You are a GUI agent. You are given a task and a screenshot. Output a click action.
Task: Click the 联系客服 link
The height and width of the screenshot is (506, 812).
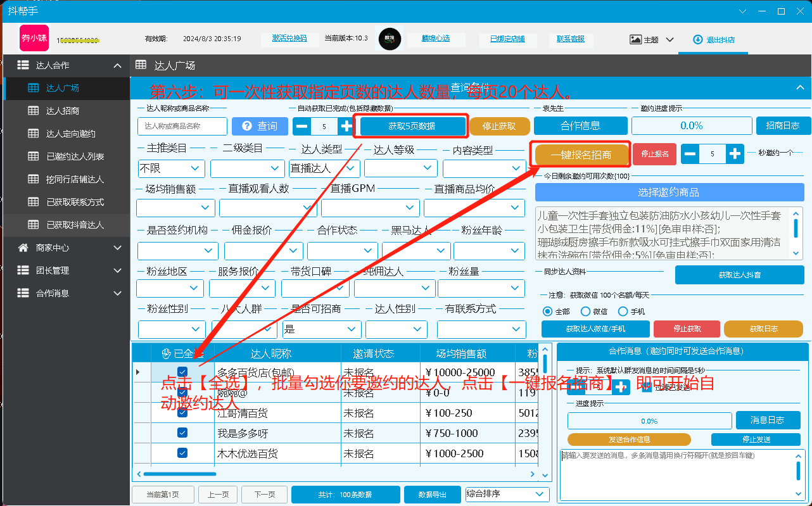(571, 39)
